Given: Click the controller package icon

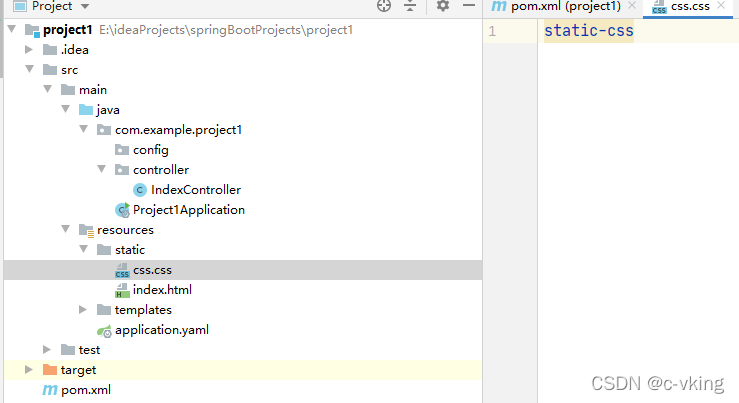Looking at the screenshot, I should point(122,170).
